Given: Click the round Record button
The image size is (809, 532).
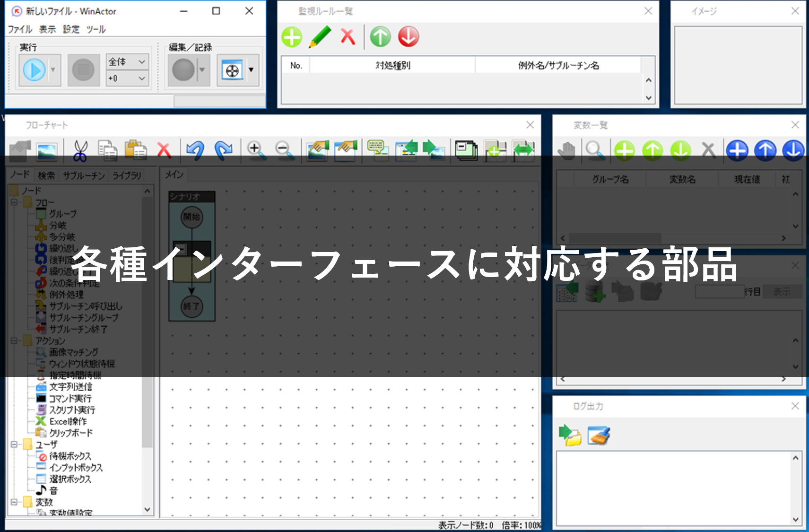Looking at the screenshot, I should point(183,70).
